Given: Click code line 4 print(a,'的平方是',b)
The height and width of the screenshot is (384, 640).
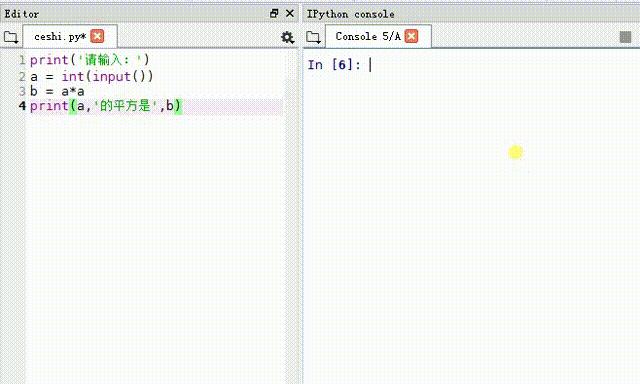Looking at the screenshot, I should click(106, 106).
